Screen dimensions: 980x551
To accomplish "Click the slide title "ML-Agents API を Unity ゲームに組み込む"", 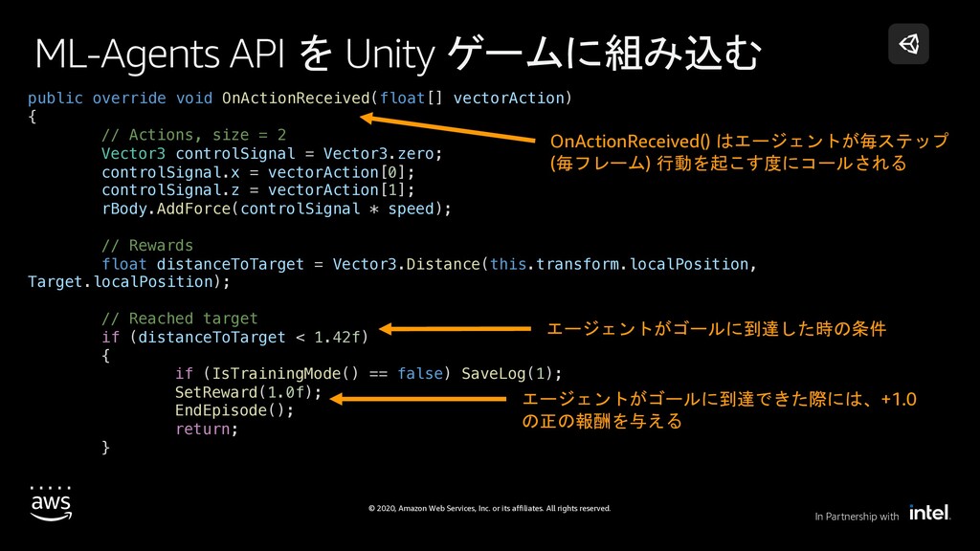I will tap(397, 54).
